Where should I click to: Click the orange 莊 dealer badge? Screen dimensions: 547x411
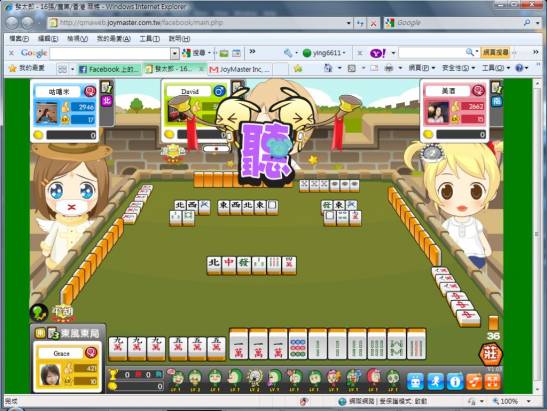(x=490, y=354)
